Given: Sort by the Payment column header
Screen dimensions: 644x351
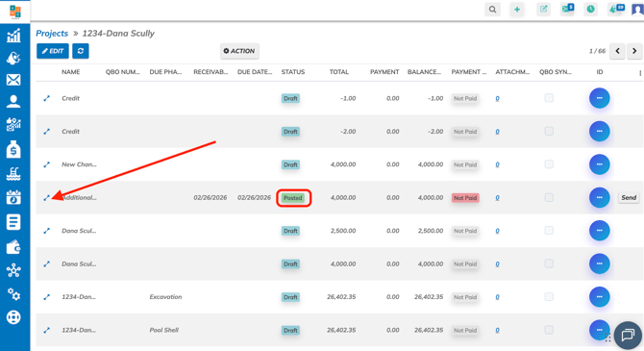Looking at the screenshot, I should click(384, 72).
